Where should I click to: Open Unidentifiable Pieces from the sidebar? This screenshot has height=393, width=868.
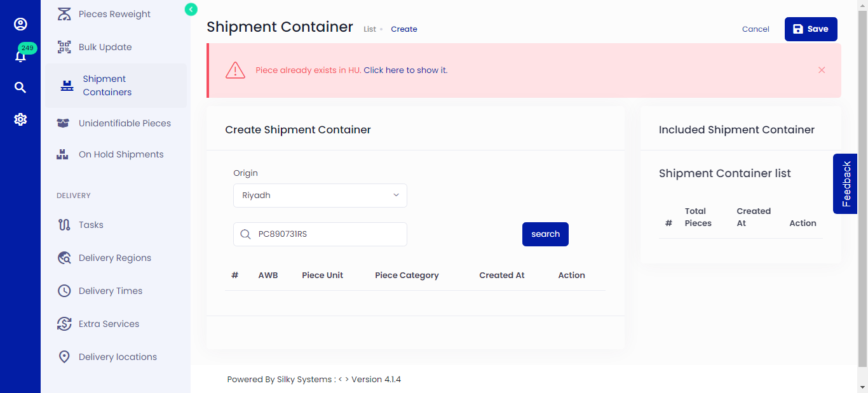pyautogui.click(x=63, y=123)
